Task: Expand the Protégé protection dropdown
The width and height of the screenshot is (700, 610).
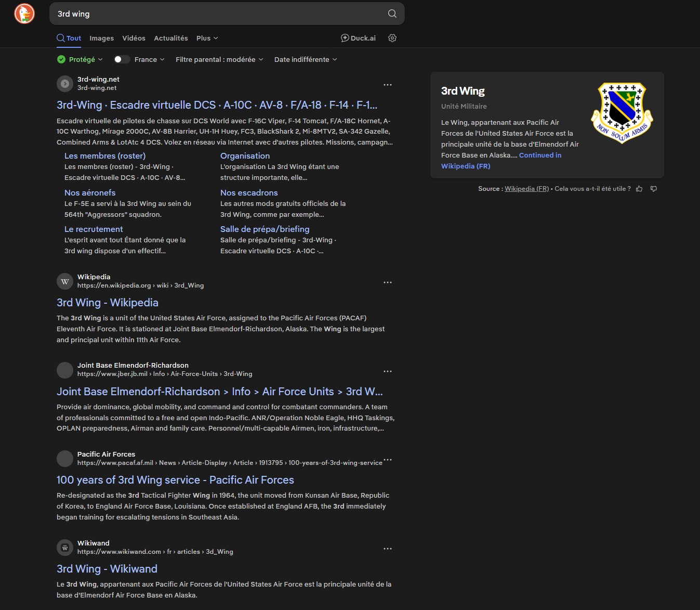Action: (x=80, y=59)
